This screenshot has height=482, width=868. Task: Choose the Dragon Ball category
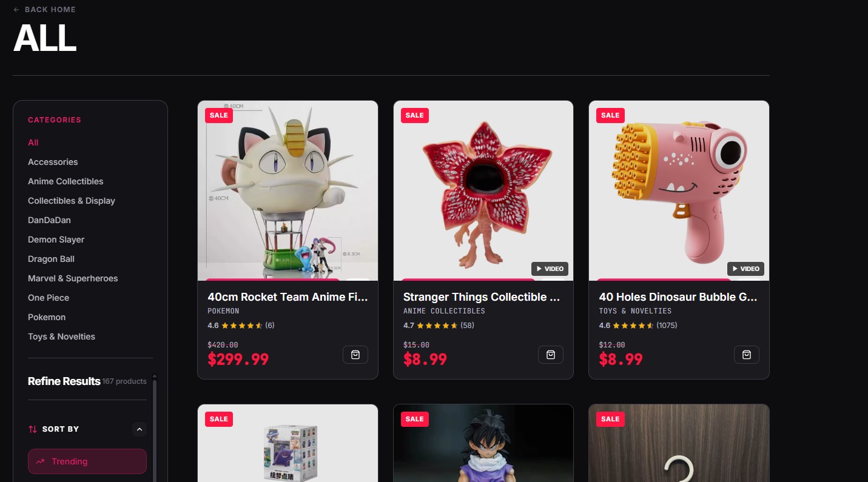(51, 259)
